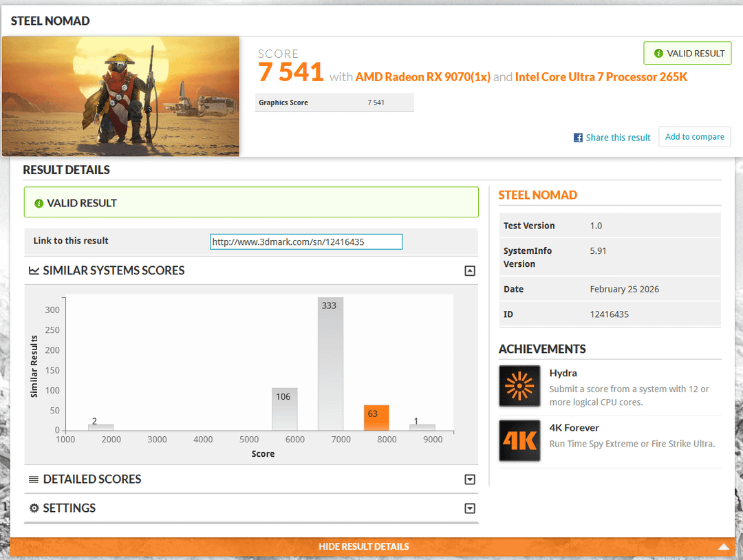Open the AMD Radeon RX 9070 link
This screenshot has width=743, height=560.
422,77
